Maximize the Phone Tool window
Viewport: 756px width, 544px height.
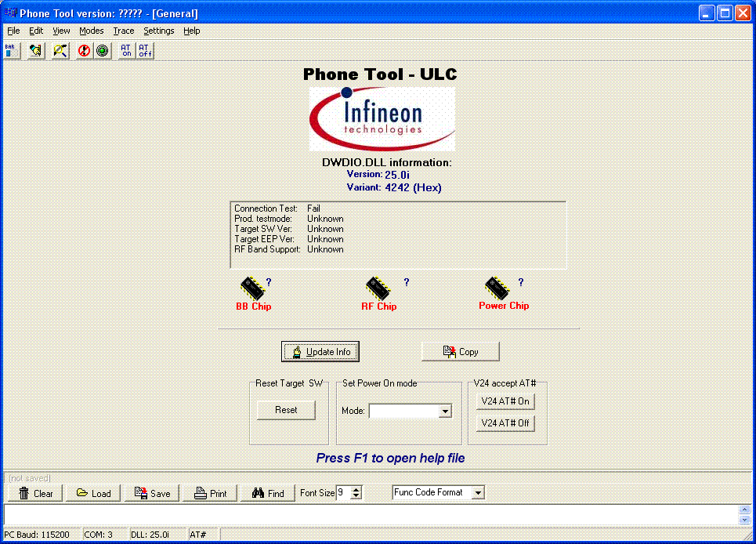(x=725, y=13)
